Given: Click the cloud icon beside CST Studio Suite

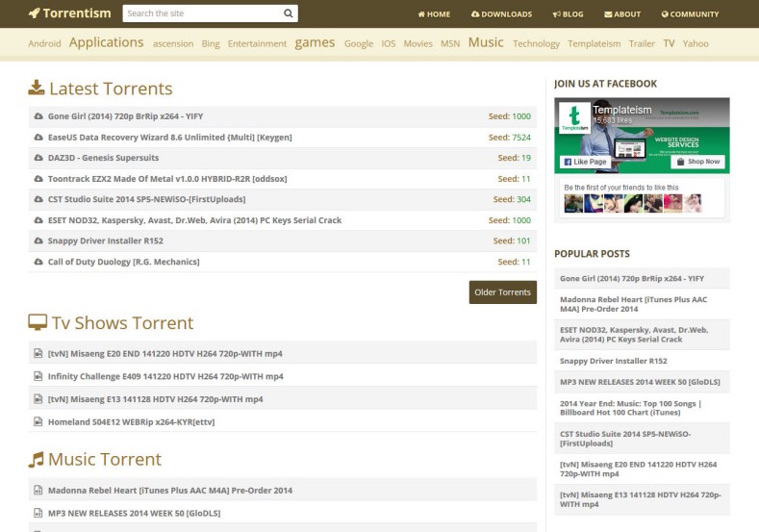Looking at the screenshot, I should click(x=38, y=199).
